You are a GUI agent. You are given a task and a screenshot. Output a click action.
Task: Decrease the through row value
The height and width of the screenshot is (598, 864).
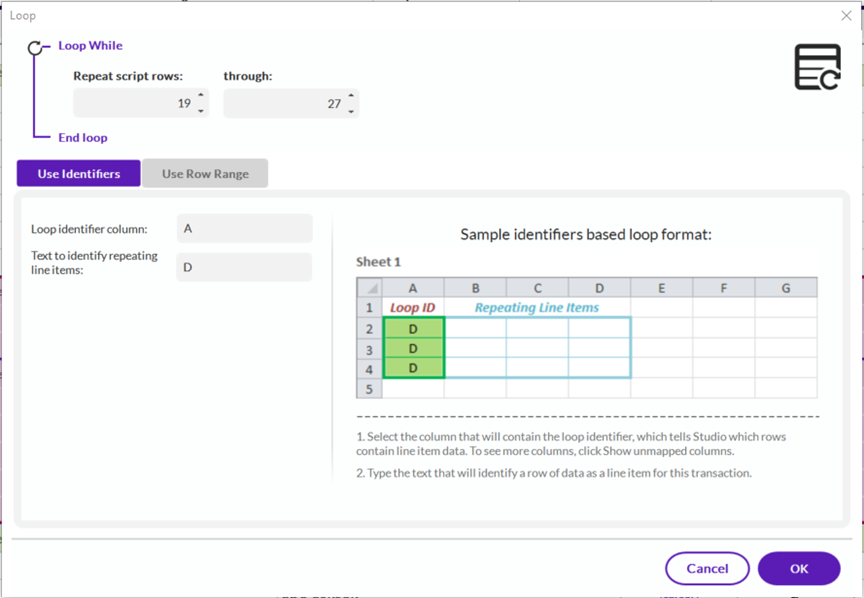click(351, 111)
